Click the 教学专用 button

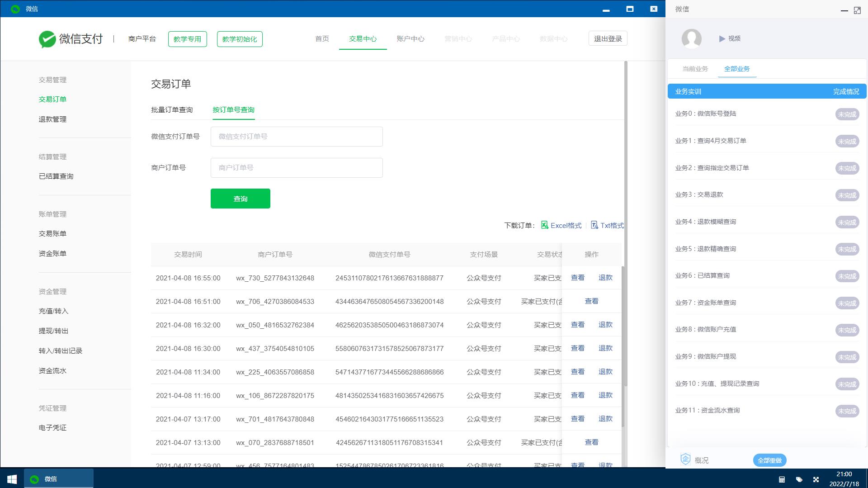[x=187, y=39]
